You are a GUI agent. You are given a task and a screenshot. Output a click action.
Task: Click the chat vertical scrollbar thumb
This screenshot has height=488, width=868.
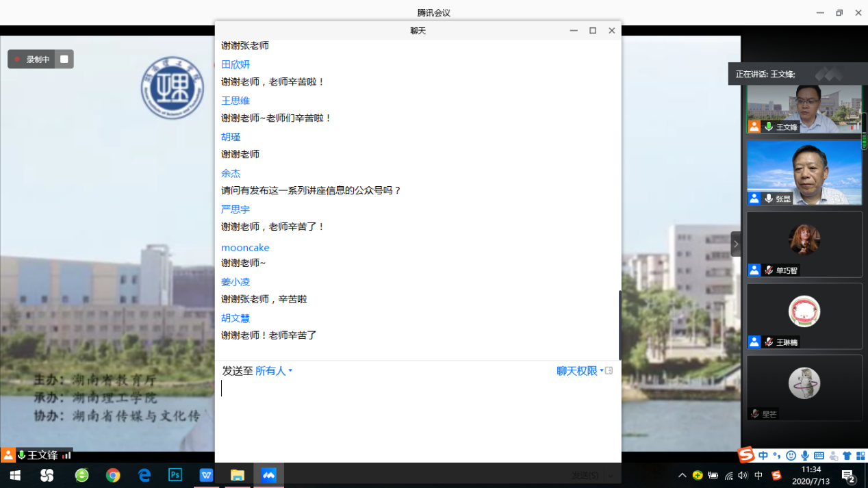click(x=620, y=324)
